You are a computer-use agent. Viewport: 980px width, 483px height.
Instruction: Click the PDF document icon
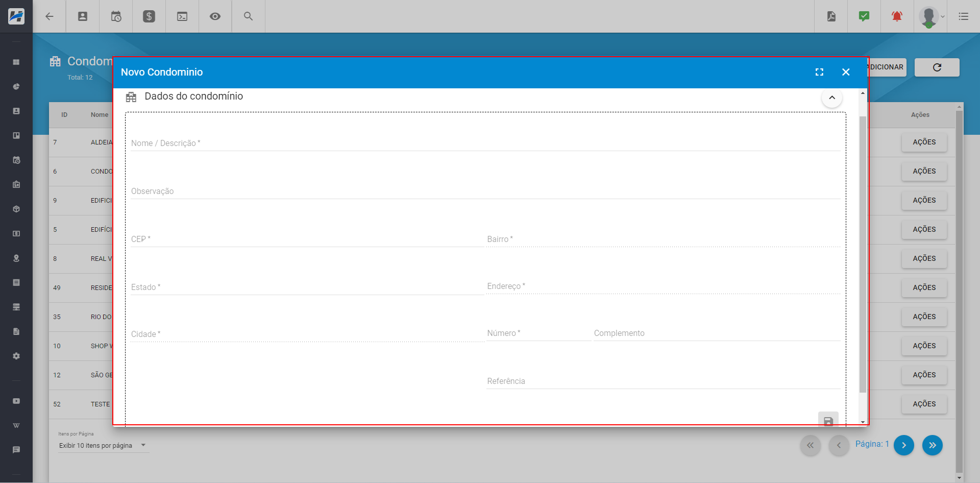coord(831,16)
